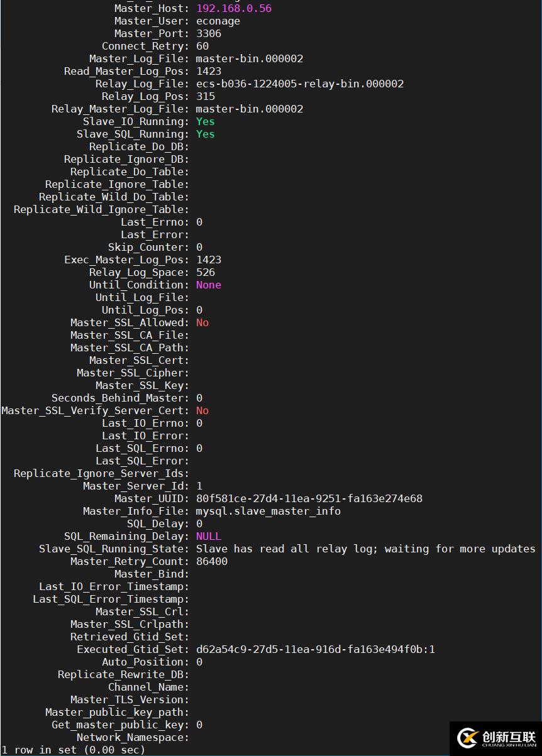Click the Executed_Gtid_Set value
Viewport: 542px width, 756px height.
pyautogui.click(x=316, y=649)
